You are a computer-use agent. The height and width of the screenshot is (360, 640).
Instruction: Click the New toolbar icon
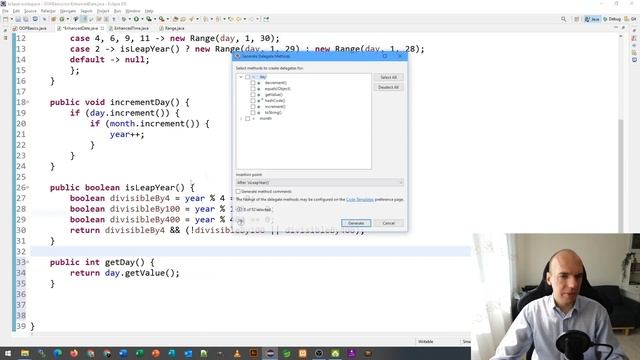tap(5, 19)
